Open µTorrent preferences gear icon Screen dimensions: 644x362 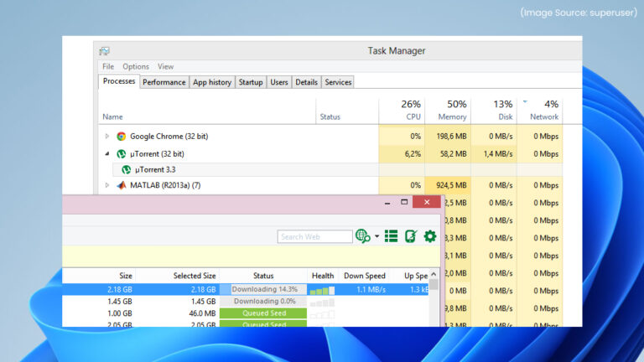[x=429, y=236]
